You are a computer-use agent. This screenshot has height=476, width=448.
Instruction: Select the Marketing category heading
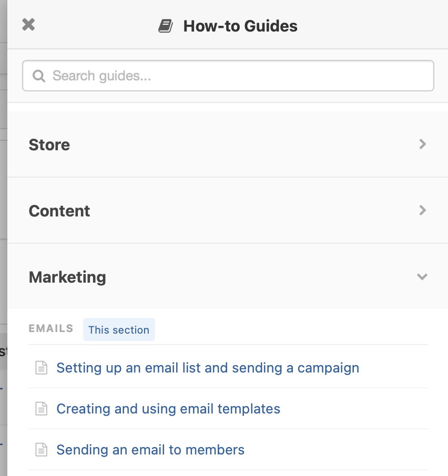67,277
